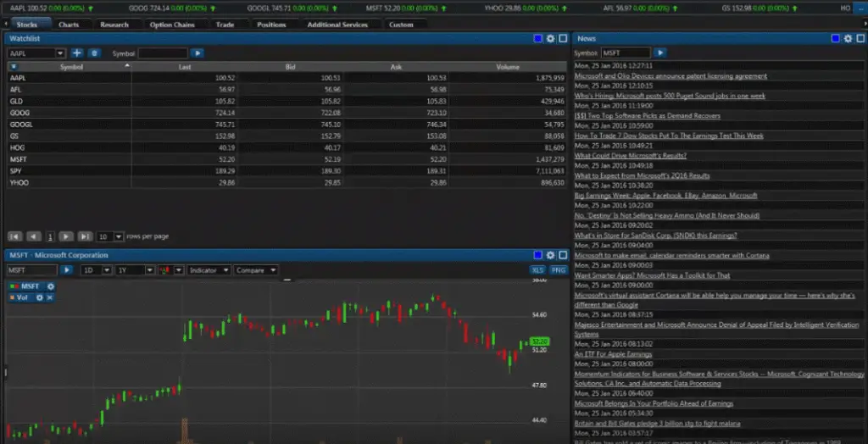
Task: Open An ETF For Apple Earnings article
Action: pyautogui.click(x=613, y=354)
